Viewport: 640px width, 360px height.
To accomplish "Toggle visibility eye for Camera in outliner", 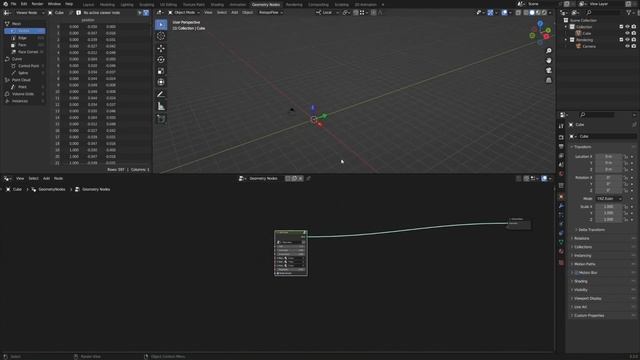I will coord(627,46).
